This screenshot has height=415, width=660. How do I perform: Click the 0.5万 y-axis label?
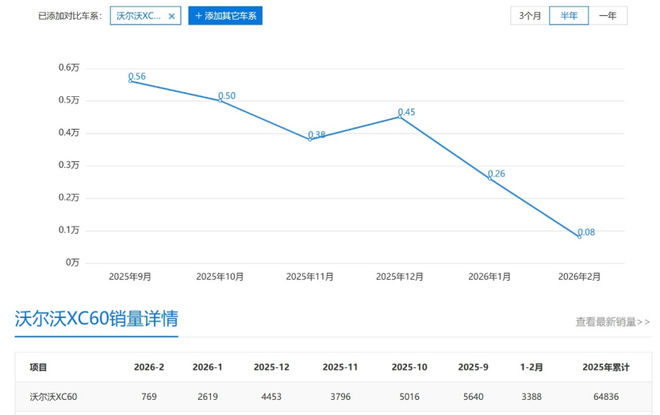[x=69, y=100]
